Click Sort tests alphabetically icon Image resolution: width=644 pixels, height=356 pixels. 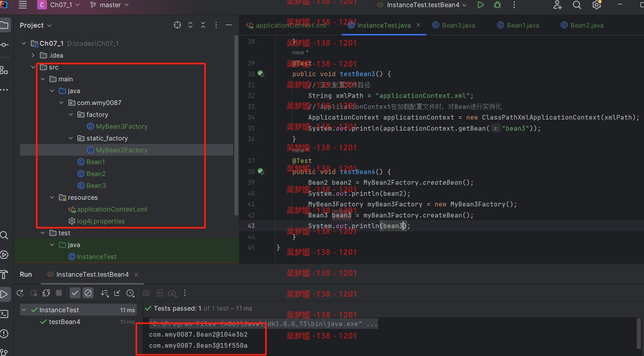coord(104,293)
